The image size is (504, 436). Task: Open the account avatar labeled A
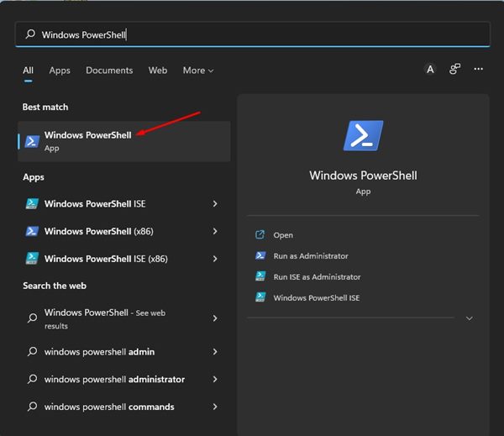[430, 69]
